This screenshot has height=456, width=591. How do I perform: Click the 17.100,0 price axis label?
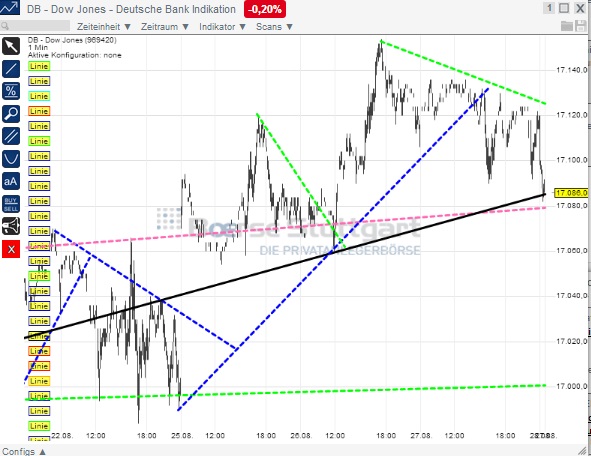pyautogui.click(x=571, y=160)
